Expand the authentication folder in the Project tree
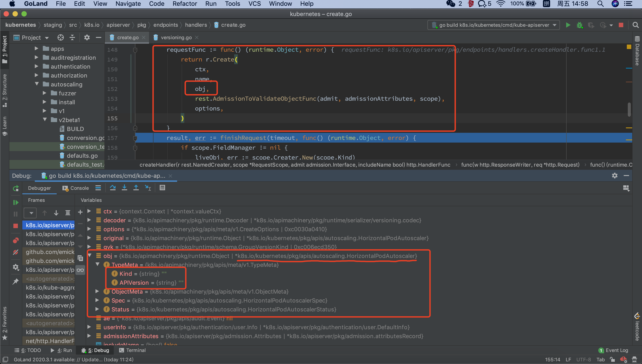The height and width of the screenshot is (364, 642). pos(37,67)
